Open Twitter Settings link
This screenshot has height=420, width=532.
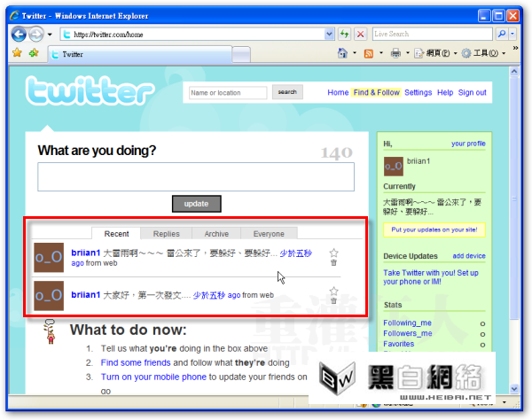click(418, 92)
